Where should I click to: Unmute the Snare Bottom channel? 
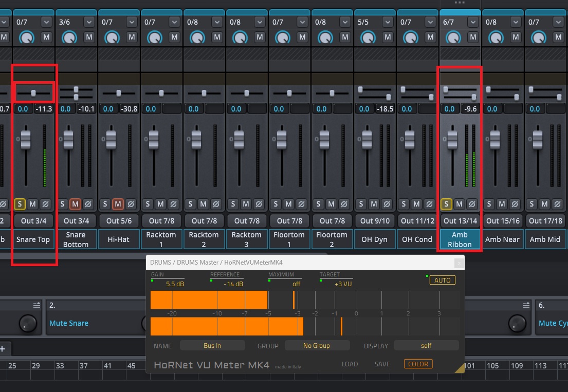[75, 204]
